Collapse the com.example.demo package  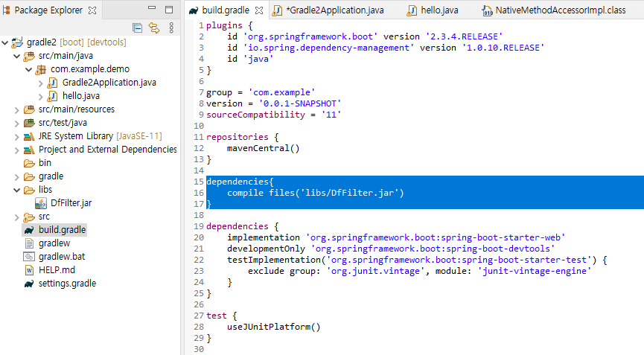point(28,69)
